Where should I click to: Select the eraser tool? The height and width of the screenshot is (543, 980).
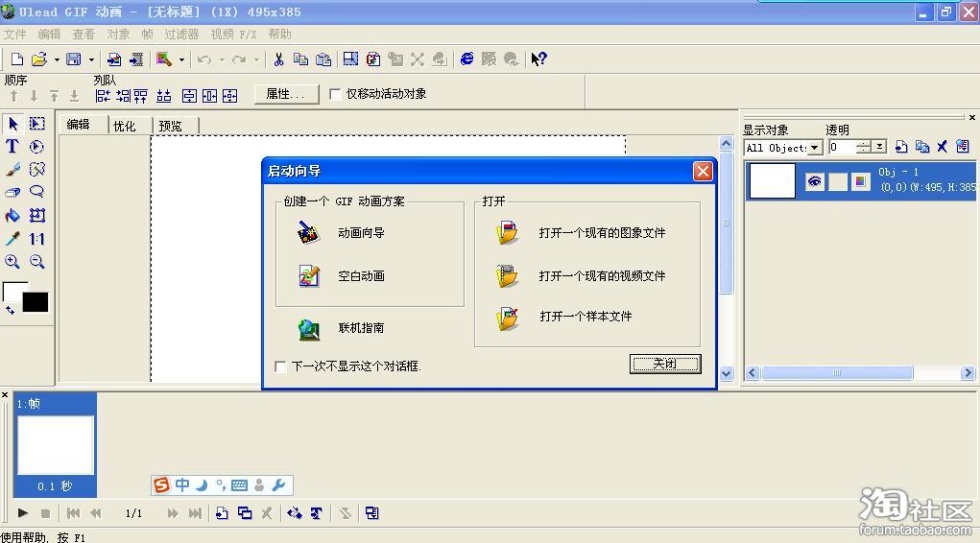pos(12,192)
